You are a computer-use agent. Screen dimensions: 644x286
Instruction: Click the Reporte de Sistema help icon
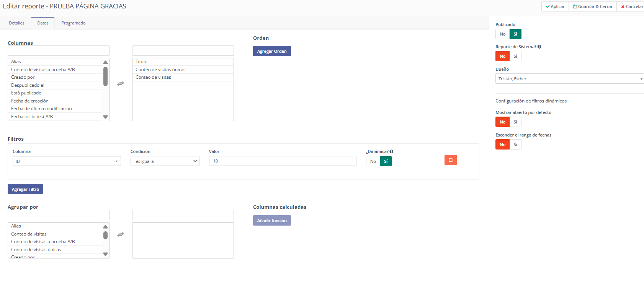539,47
